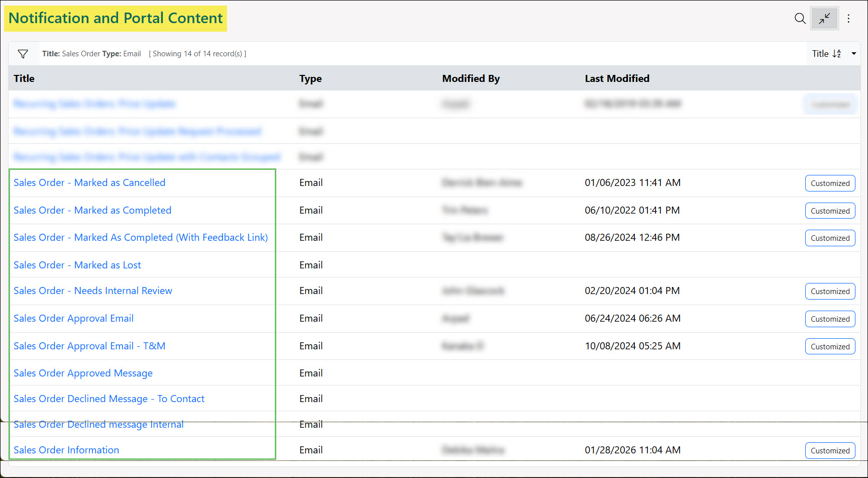Select the 10/08/2024 05:25 AM date cell

632,346
